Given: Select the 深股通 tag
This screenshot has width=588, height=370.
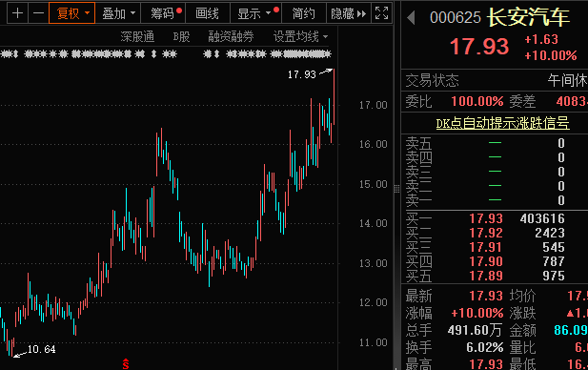Looking at the screenshot, I should [137, 36].
